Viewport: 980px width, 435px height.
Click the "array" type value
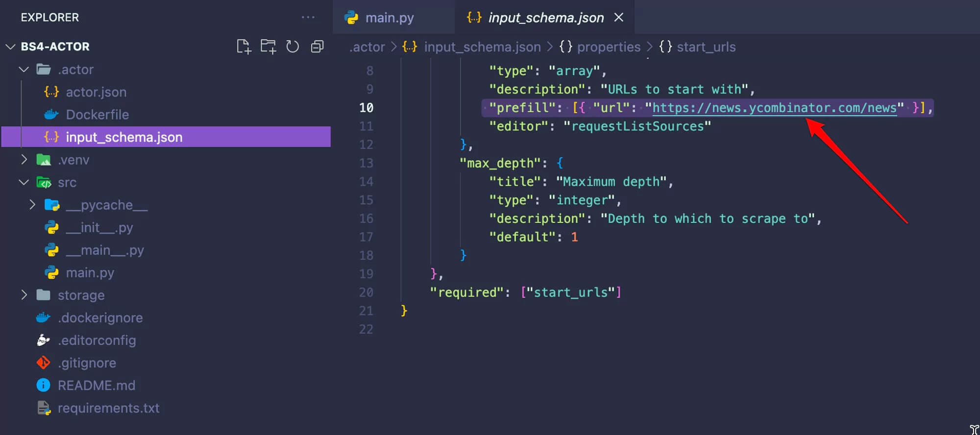click(574, 71)
